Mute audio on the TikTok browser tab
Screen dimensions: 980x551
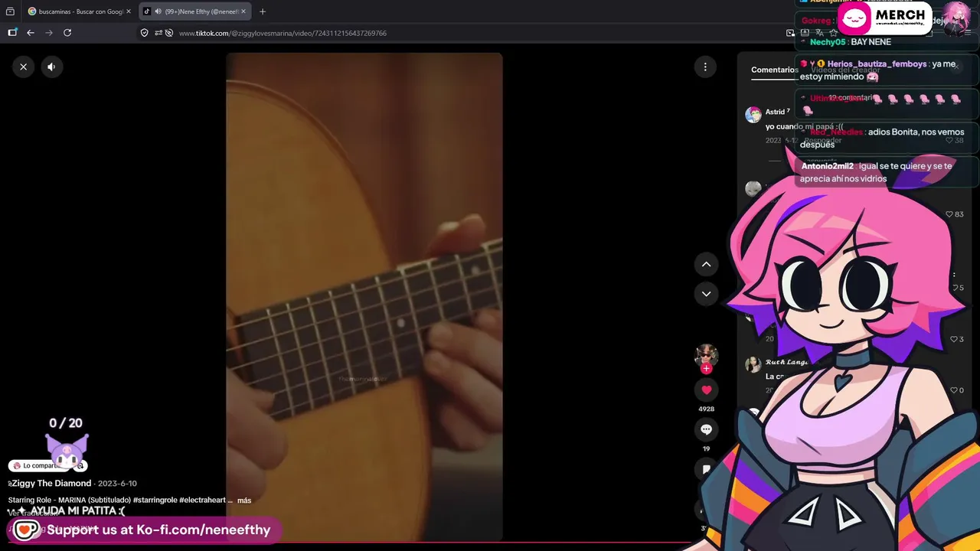pyautogui.click(x=158, y=11)
